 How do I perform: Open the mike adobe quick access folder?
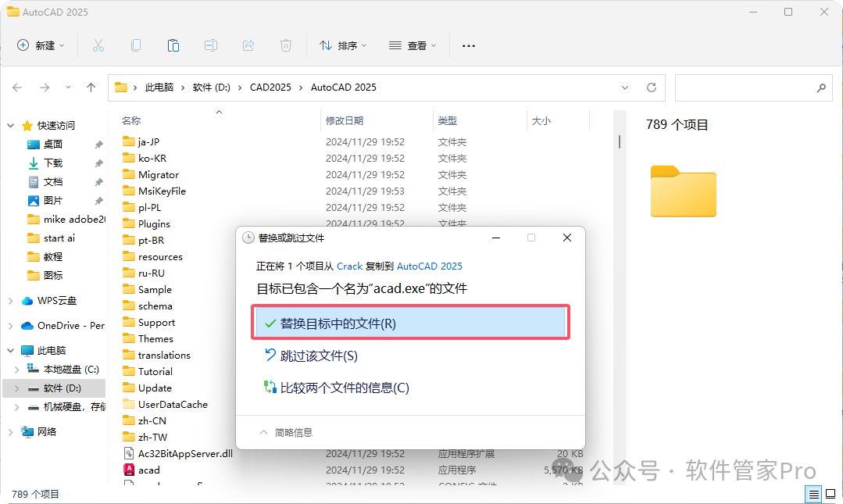tap(66, 220)
